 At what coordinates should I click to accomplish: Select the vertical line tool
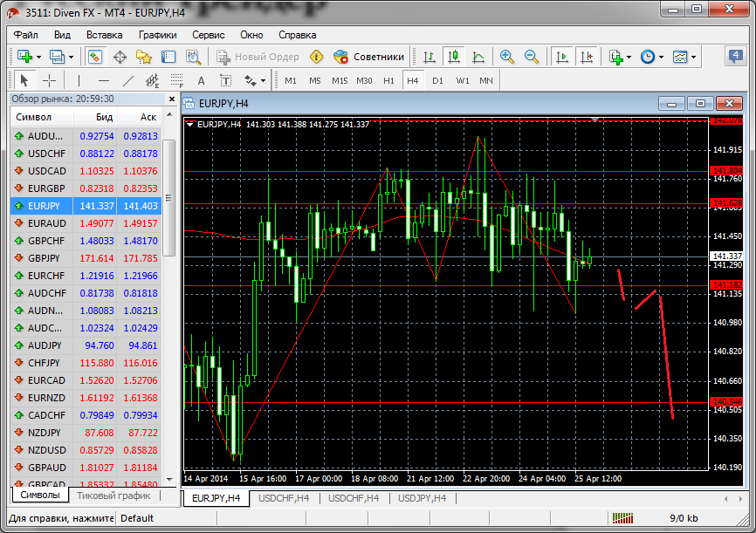tap(79, 80)
